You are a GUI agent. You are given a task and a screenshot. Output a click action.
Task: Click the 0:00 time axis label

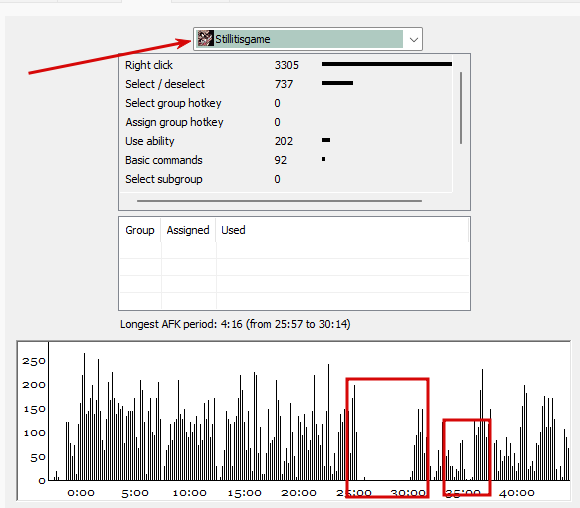point(81,493)
